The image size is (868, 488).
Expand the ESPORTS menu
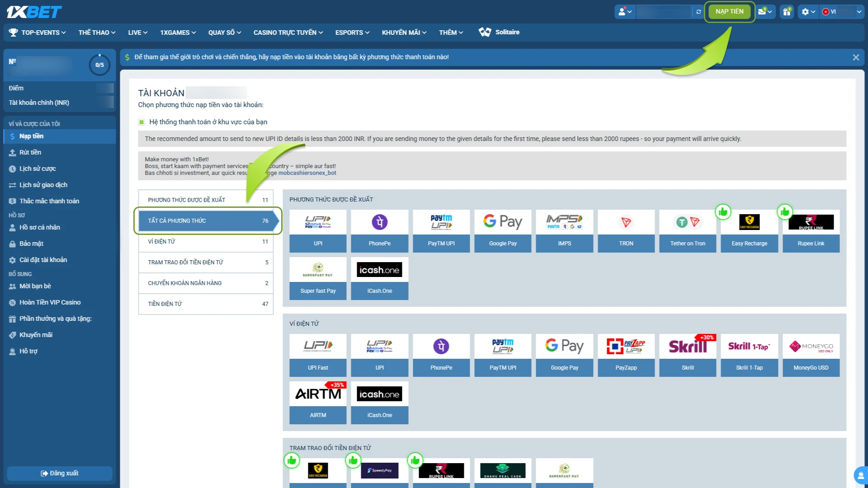352,33
